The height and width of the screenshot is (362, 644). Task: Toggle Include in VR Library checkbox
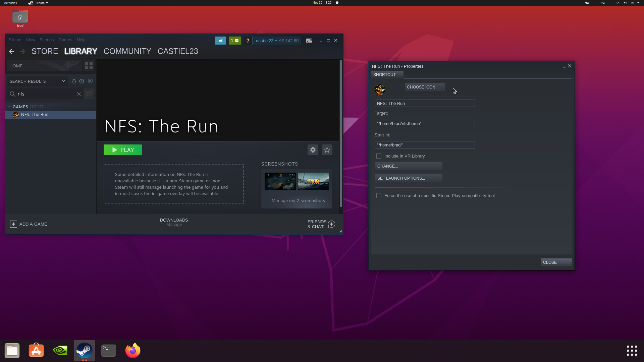[379, 156]
